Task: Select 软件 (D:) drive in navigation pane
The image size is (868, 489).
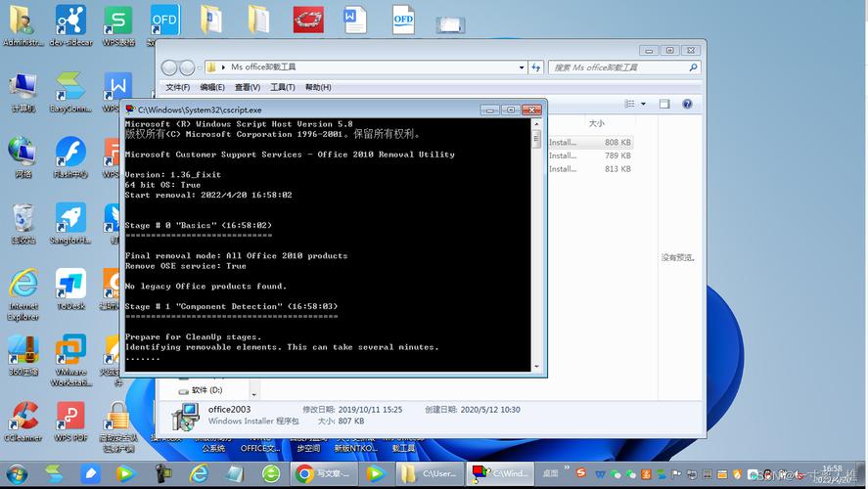Action: (x=201, y=390)
